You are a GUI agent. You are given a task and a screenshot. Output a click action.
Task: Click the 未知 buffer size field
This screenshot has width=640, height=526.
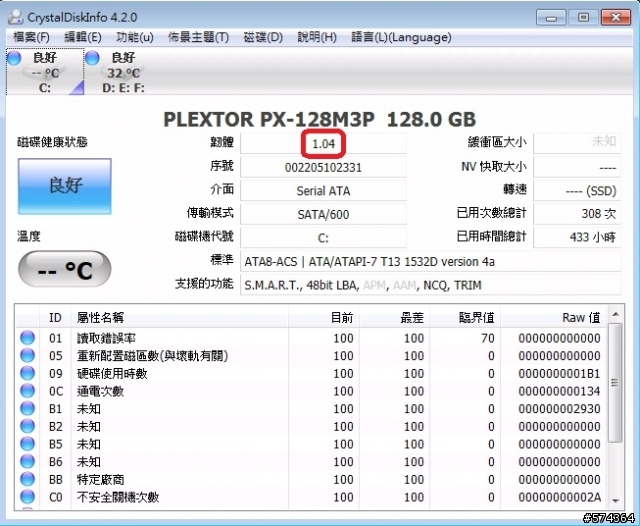[577, 143]
